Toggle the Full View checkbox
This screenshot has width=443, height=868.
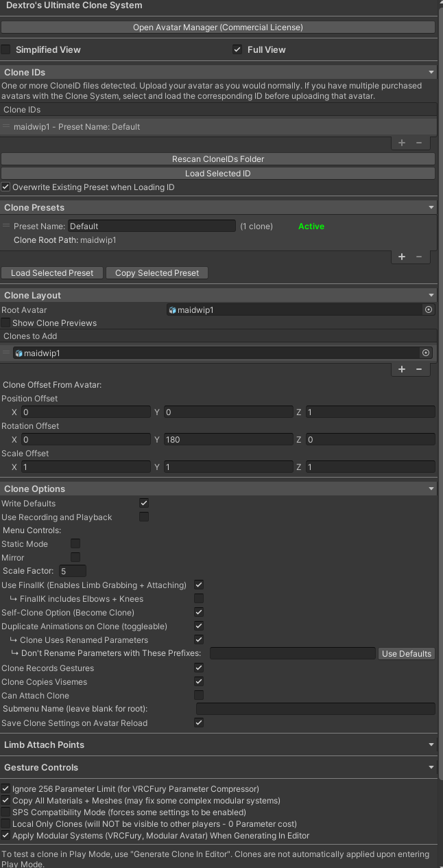pos(237,49)
